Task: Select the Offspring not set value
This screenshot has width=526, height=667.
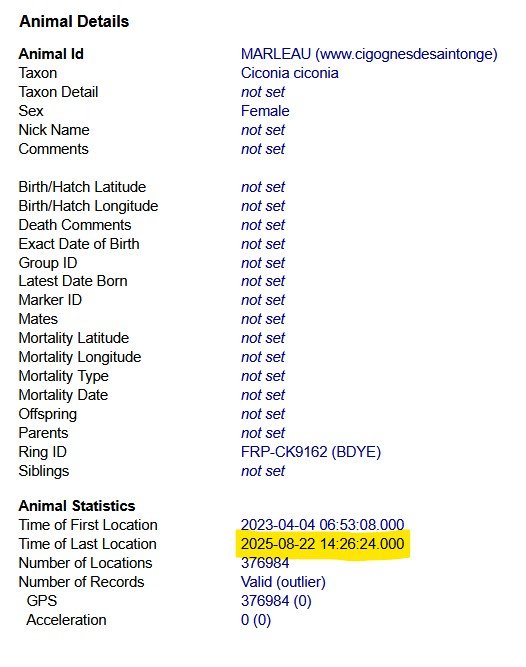Action: (x=263, y=414)
